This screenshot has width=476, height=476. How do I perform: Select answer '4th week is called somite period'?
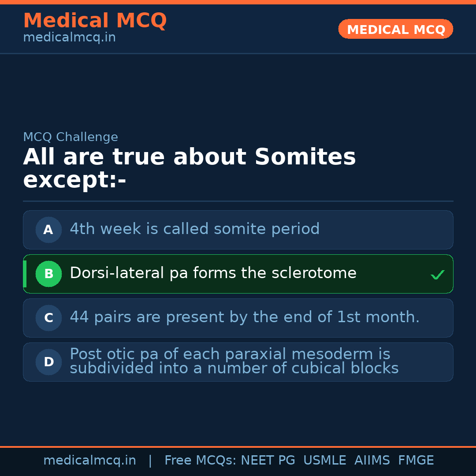194,229
